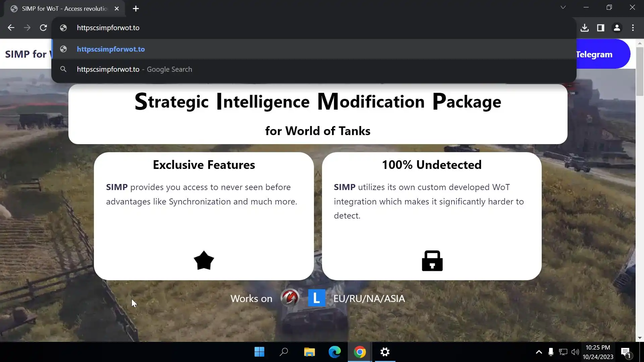Expand the tab search chevron

tap(563, 7)
